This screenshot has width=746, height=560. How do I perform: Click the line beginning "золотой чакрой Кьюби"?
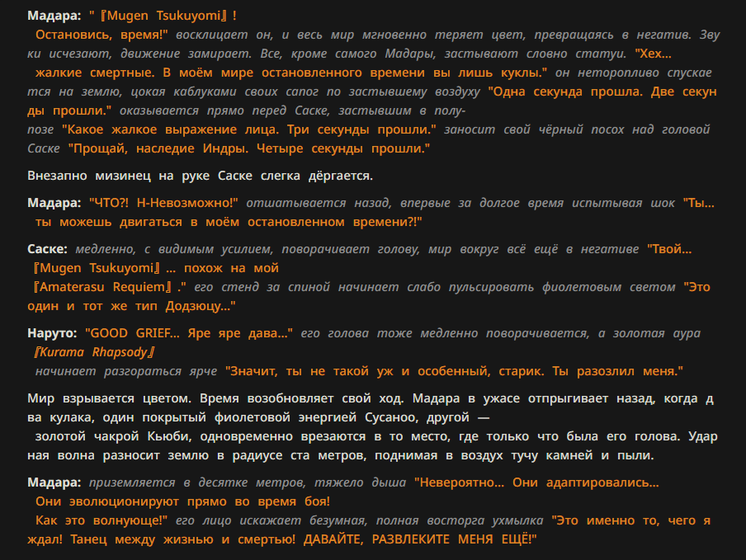375,436
